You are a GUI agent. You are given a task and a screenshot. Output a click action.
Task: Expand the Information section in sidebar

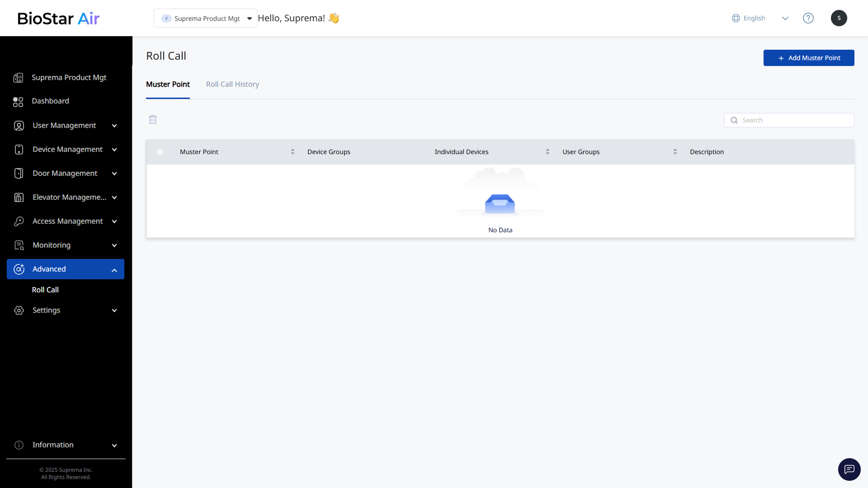[114, 445]
